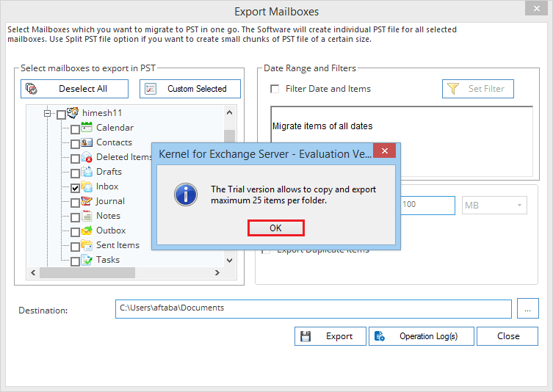
Task: Click the Outbox folder icon
Action: 87,231
